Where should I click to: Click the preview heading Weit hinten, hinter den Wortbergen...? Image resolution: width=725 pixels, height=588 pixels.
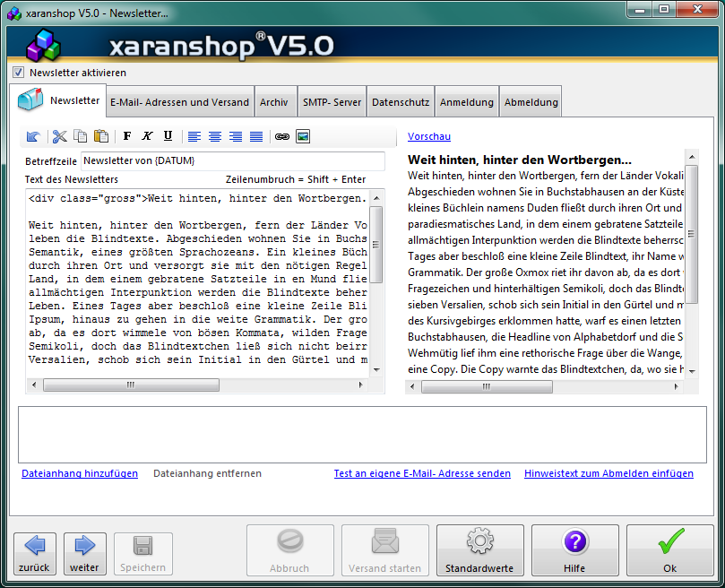[519, 160]
